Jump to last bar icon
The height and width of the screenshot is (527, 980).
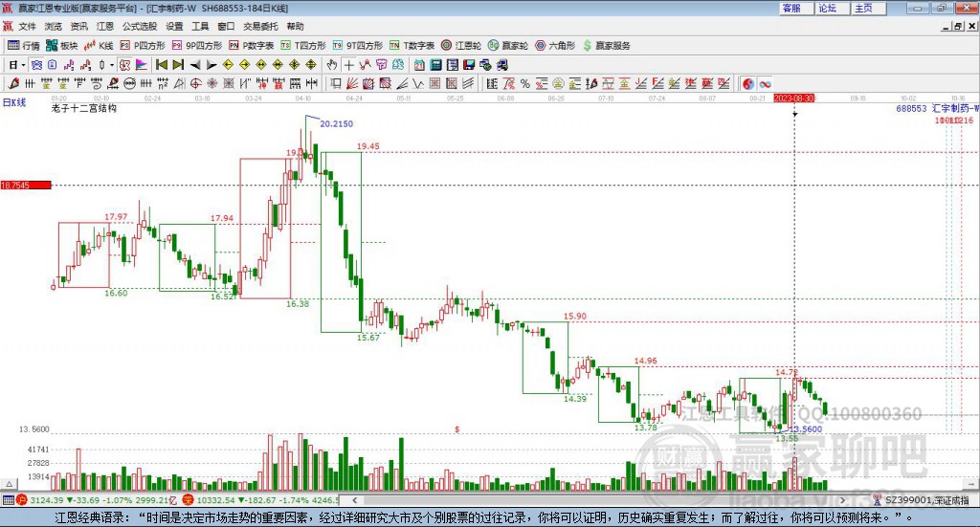coord(178,65)
